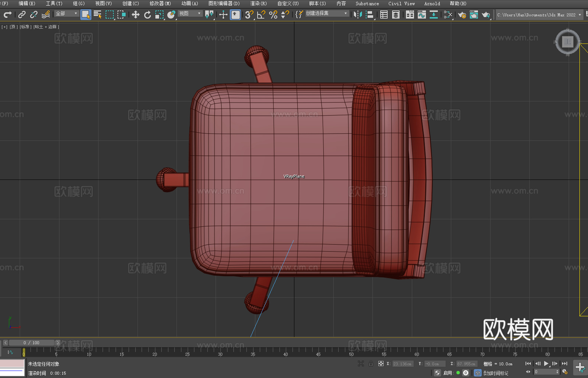
Task: Open Mini Curve Editor toggle icon
Action: (x=10, y=352)
